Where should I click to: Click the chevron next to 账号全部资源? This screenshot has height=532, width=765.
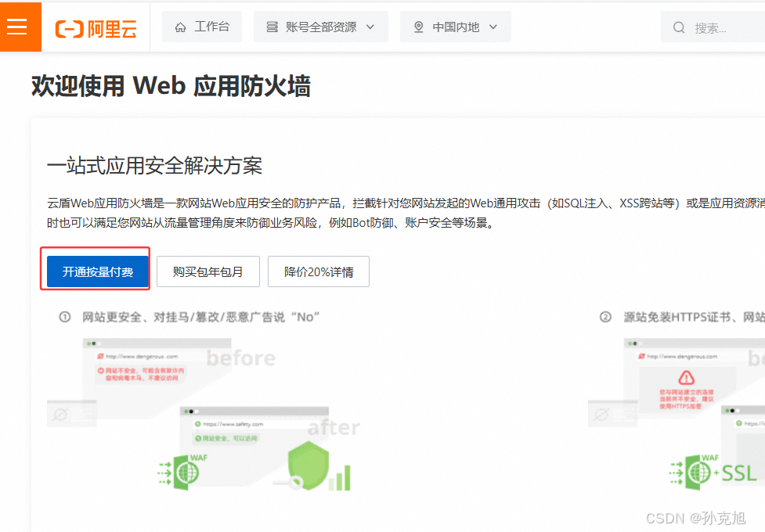pos(370,27)
